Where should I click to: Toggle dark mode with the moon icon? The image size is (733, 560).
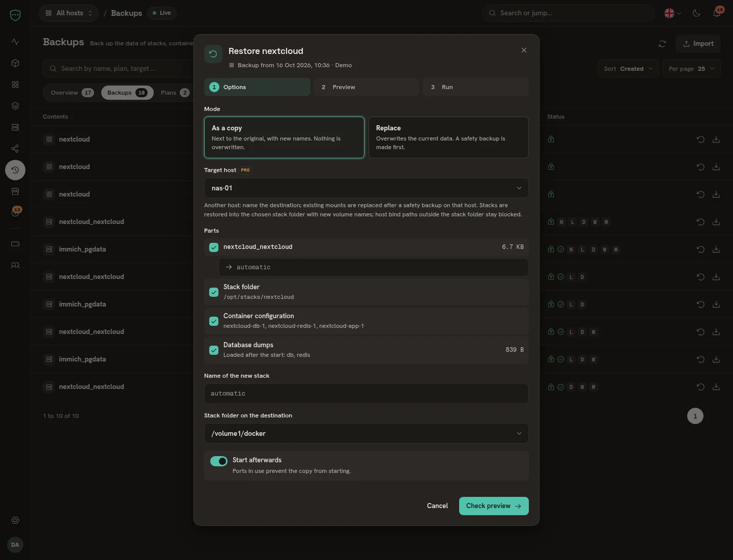[x=696, y=13]
